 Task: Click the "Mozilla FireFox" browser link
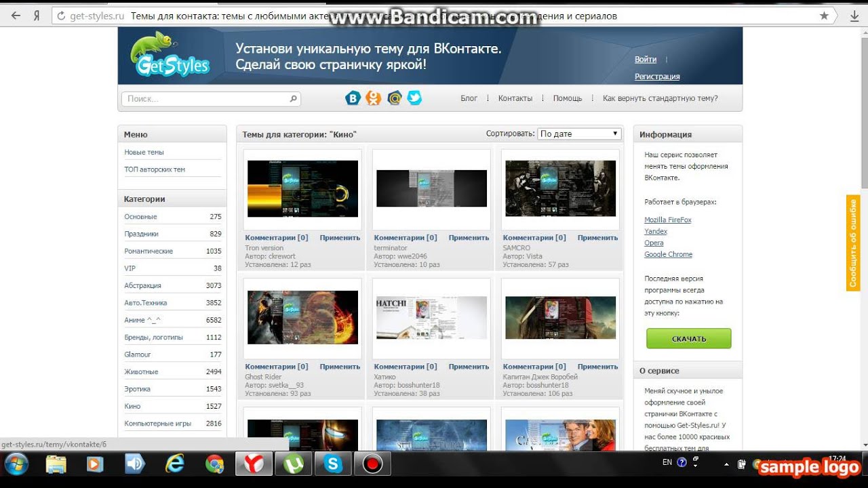click(x=668, y=220)
